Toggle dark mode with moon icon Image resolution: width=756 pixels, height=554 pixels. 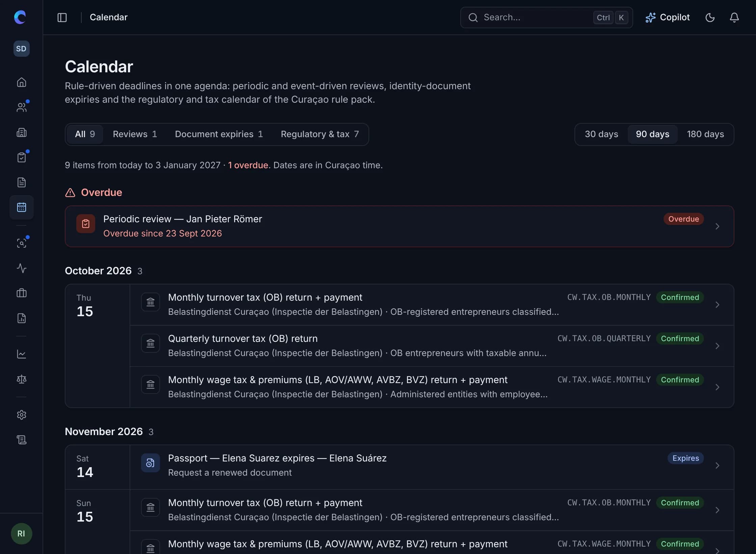(710, 18)
